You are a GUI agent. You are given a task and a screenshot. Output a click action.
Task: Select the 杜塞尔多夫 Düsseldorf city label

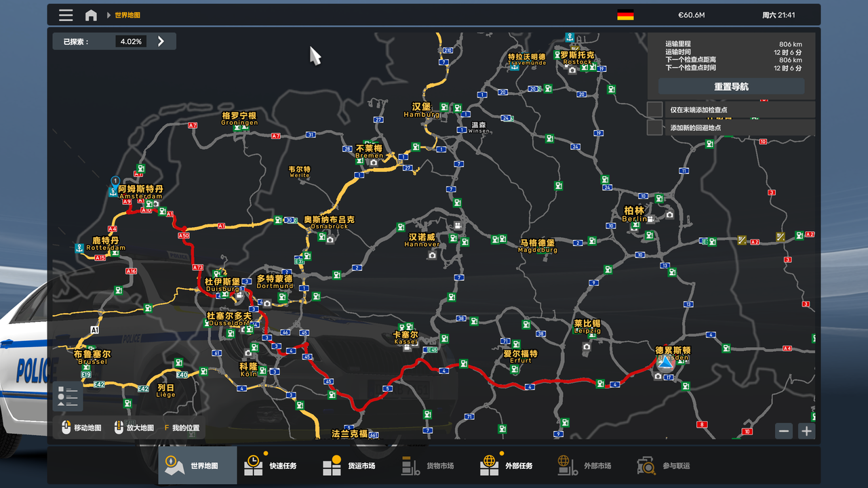pos(229,319)
